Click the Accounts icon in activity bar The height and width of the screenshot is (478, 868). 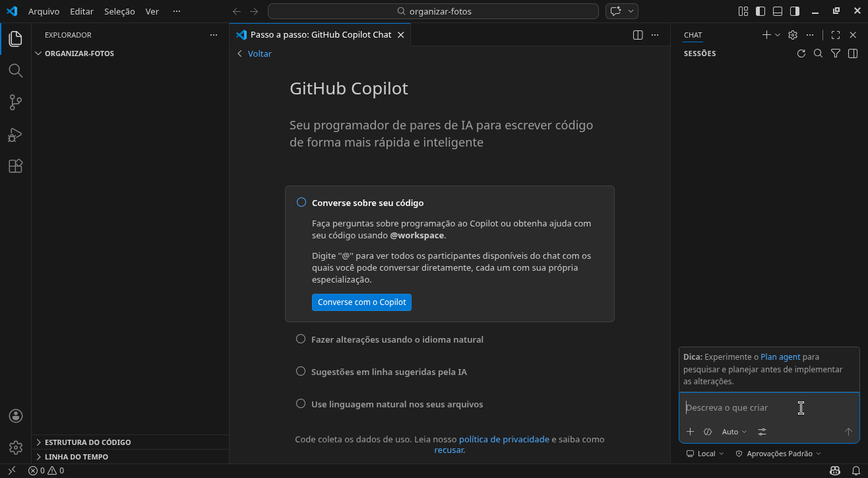15,416
